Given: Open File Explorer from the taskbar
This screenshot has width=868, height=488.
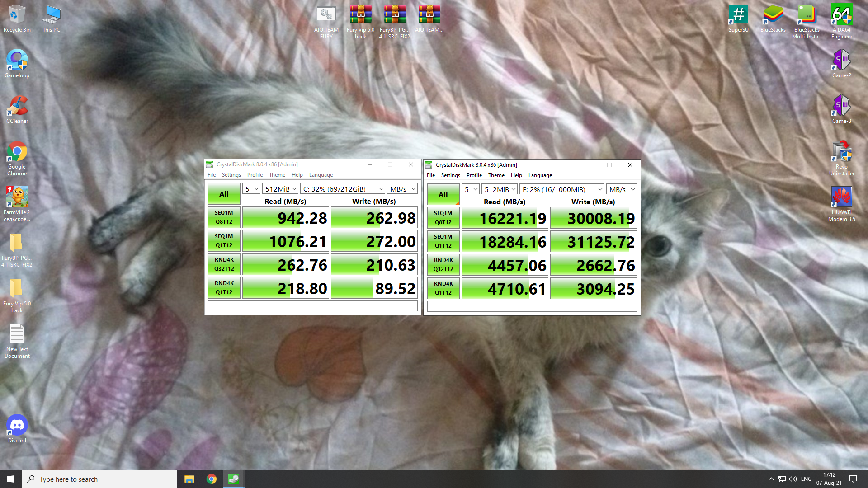Looking at the screenshot, I should click(x=189, y=479).
